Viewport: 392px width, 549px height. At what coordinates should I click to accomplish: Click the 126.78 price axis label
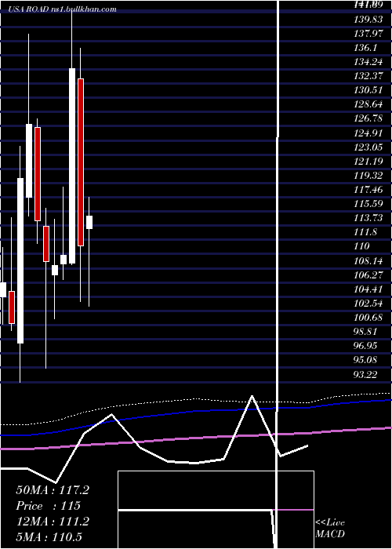[368, 118]
